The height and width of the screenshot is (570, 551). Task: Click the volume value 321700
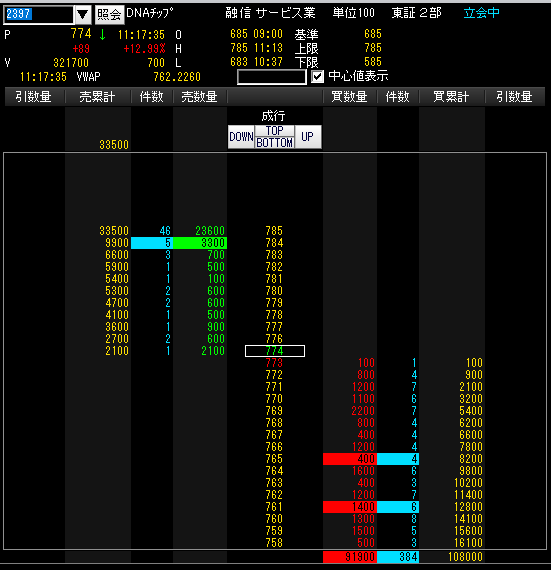pyautogui.click(x=71, y=63)
